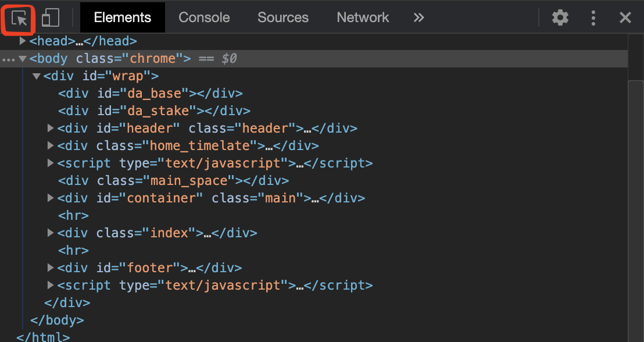The height and width of the screenshot is (342, 644).
Task: Expand the home_timelate div node
Action: (x=51, y=145)
